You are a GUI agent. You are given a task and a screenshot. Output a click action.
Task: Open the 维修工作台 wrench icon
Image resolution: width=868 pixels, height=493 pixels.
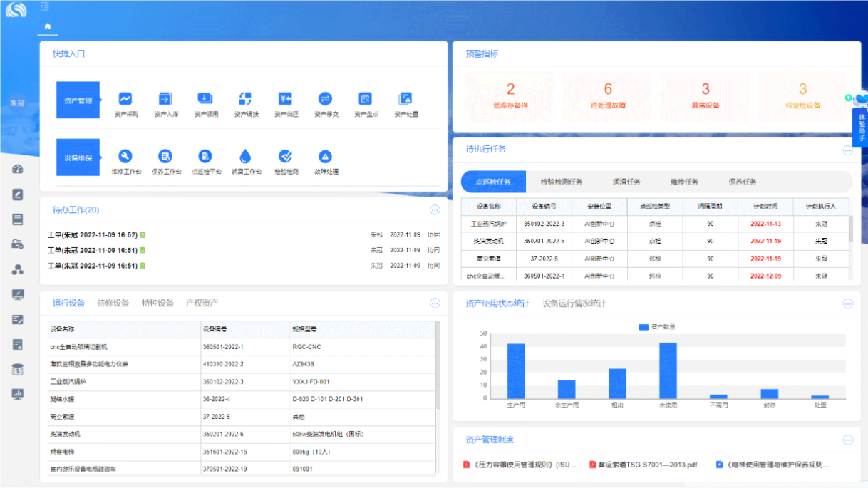coord(125,157)
